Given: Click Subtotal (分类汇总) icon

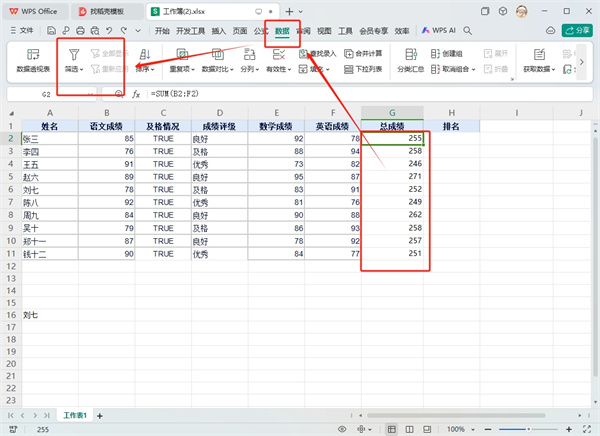Looking at the screenshot, I should tap(411, 55).
